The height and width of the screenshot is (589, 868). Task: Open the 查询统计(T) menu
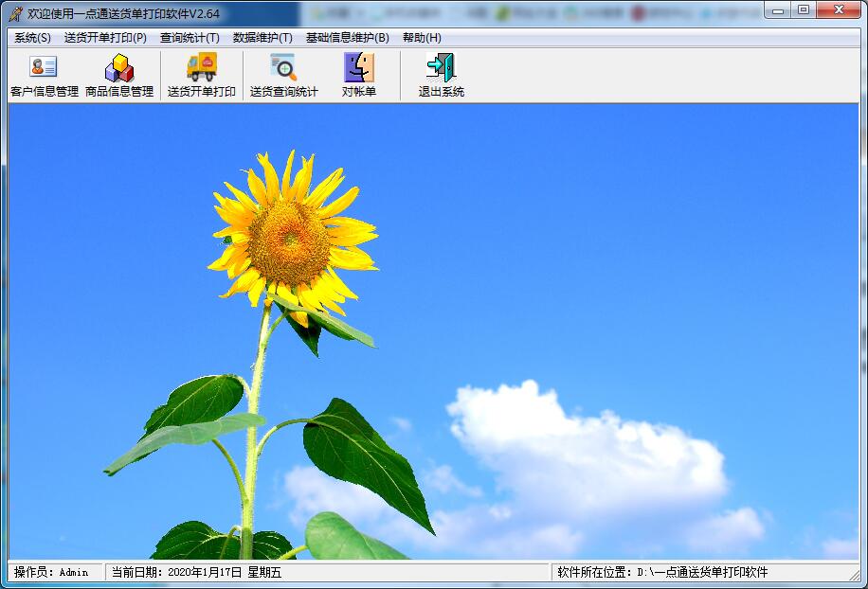click(x=190, y=38)
